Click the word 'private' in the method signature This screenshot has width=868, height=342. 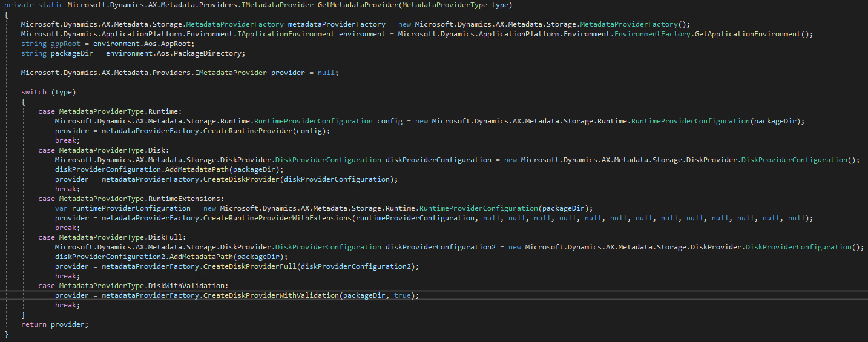pos(19,5)
